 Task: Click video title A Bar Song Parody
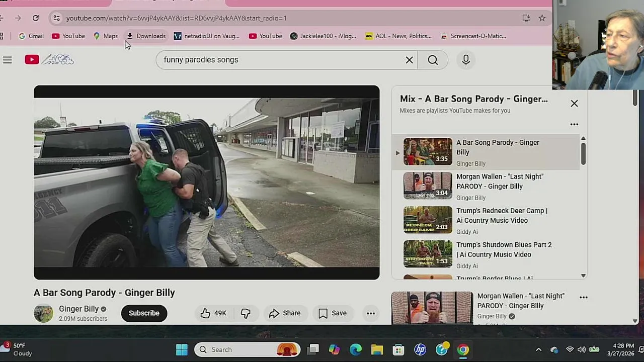tap(104, 293)
